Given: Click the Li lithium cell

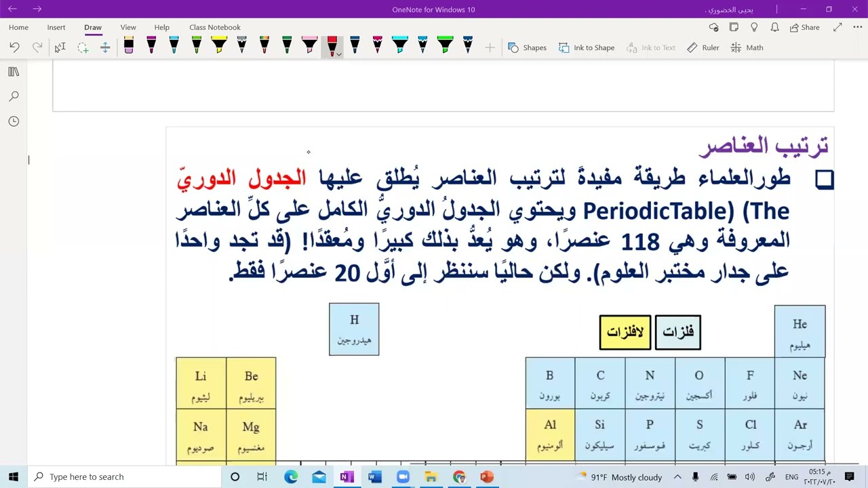Looking at the screenshot, I should [201, 384].
